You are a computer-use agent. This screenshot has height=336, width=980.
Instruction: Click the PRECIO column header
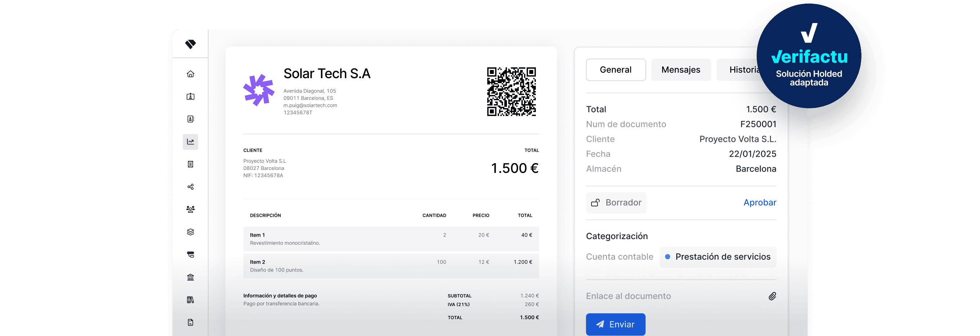click(481, 215)
